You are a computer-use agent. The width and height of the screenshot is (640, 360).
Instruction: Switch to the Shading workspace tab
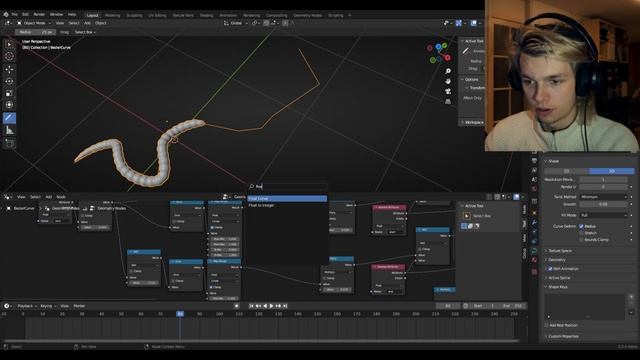206,15
